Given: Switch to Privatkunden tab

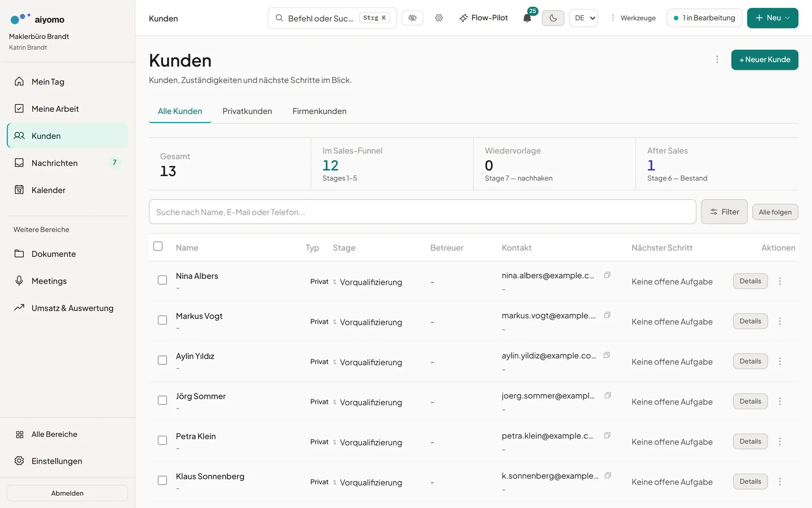Looking at the screenshot, I should point(247,111).
